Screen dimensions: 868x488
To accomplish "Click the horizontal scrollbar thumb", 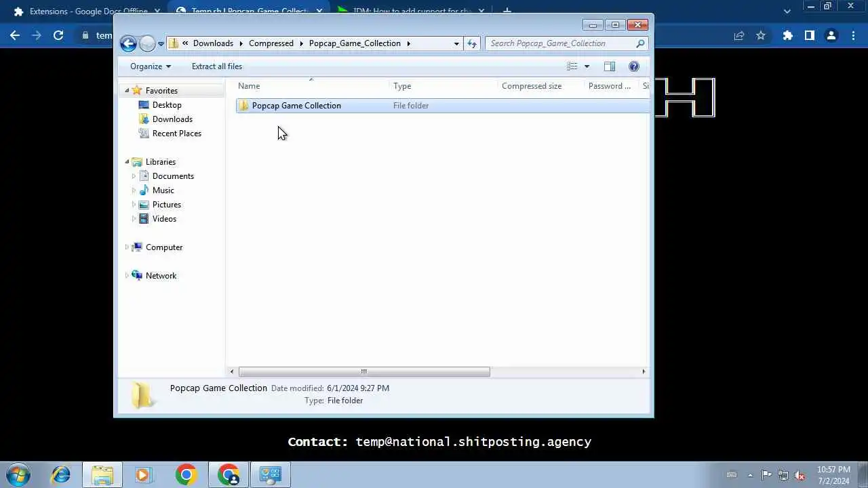I will point(364,371).
